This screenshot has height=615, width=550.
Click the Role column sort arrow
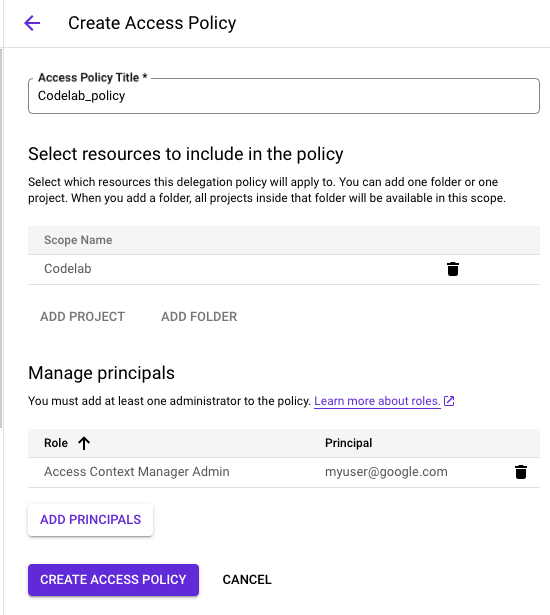pyautogui.click(x=84, y=443)
